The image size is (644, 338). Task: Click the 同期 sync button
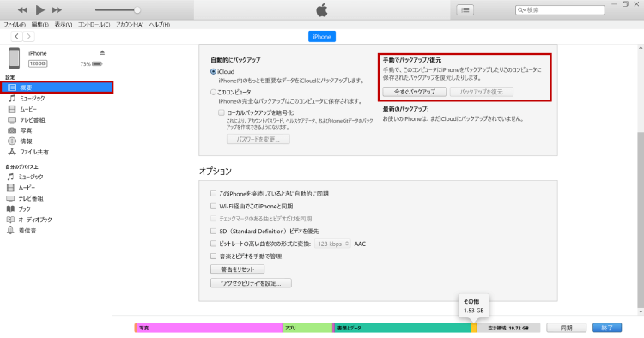click(567, 328)
